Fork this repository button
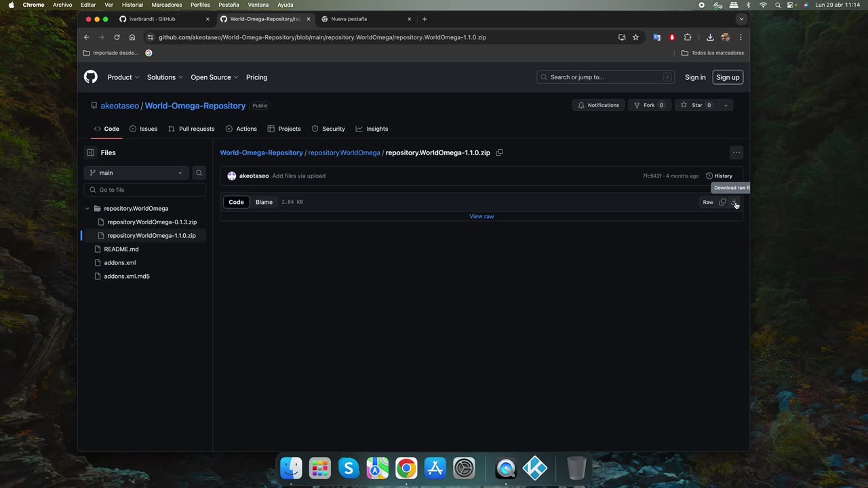 649,105
